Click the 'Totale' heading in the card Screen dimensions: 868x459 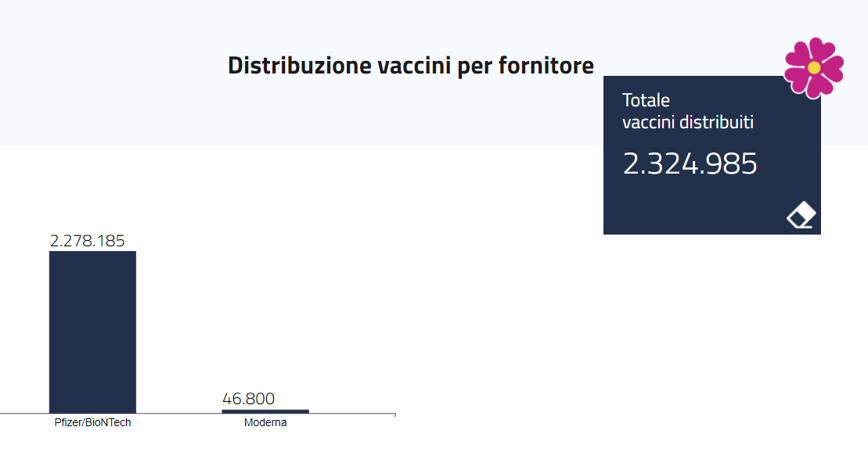point(646,100)
